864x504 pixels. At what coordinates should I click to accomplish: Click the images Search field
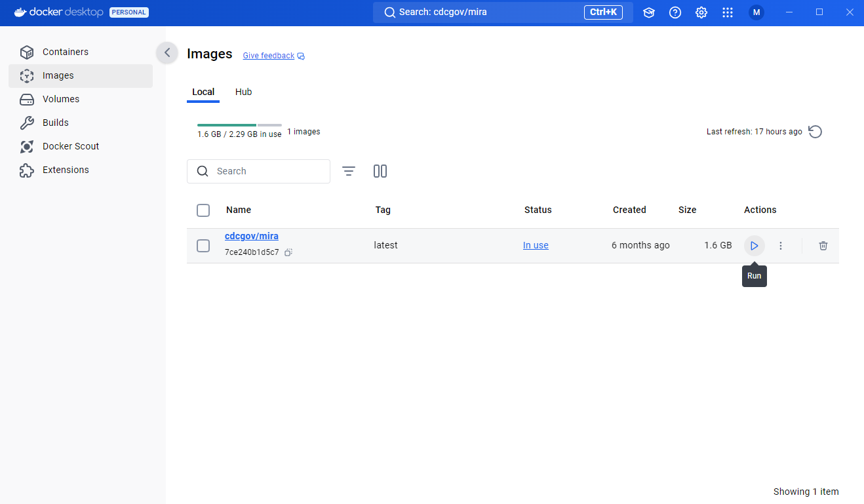(258, 171)
